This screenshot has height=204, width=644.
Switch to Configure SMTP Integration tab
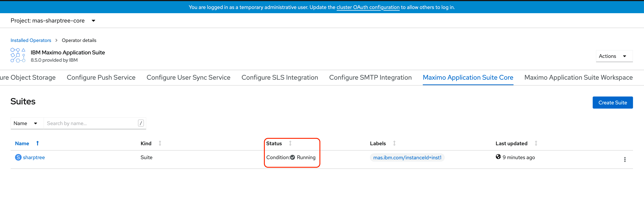[x=370, y=77]
